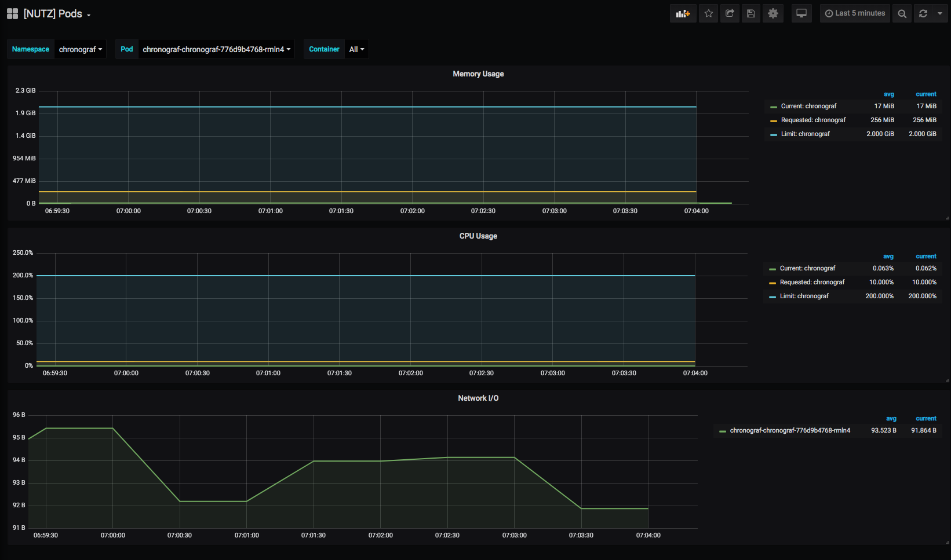Image resolution: width=951 pixels, height=560 pixels.
Task: Open the Network I/O panel title menu
Action: point(478,398)
